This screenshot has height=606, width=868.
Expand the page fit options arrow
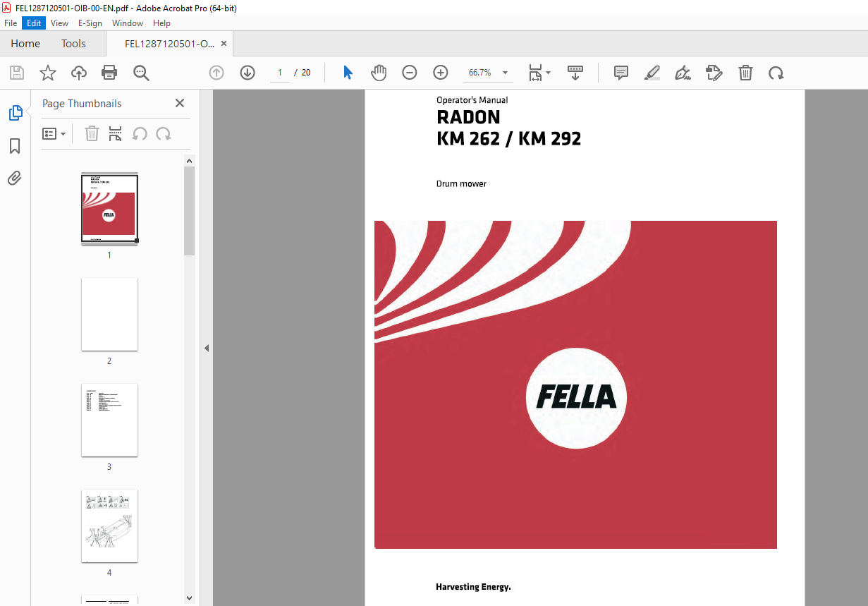[548, 73]
